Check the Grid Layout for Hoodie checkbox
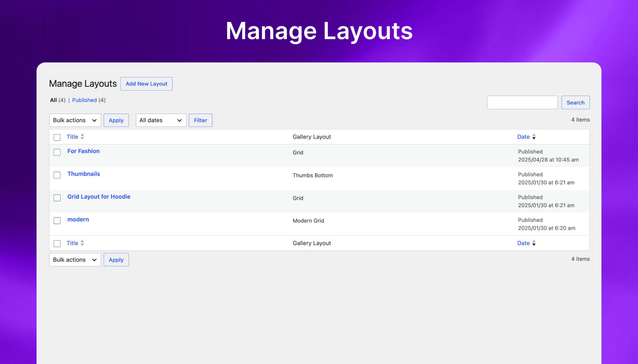Image resolution: width=638 pixels, height=364 pixels. pyautogui.click(x=57, y=198)
